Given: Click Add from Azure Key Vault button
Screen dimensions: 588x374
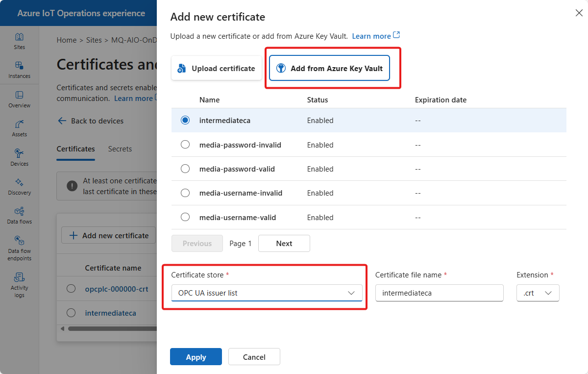Looking at the screenshot, I should pos(329,68).
